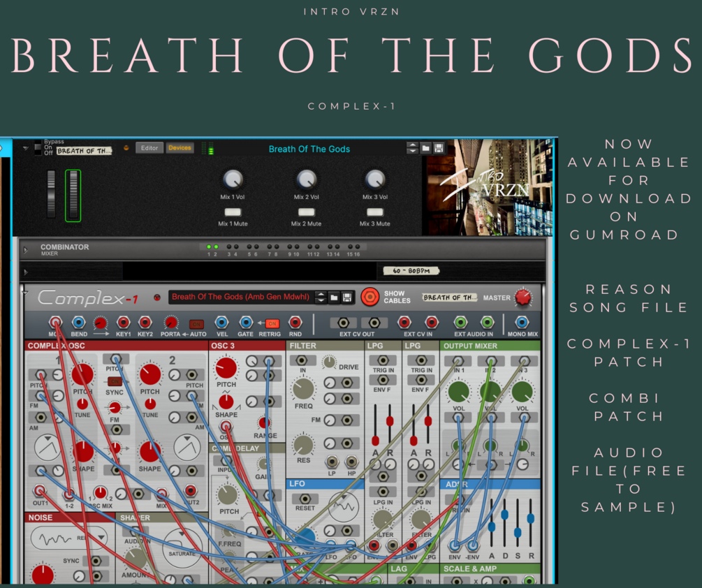Toggle the Mix 1 Mute button
The width and height of the screenshot is (702, 588).
233,212
